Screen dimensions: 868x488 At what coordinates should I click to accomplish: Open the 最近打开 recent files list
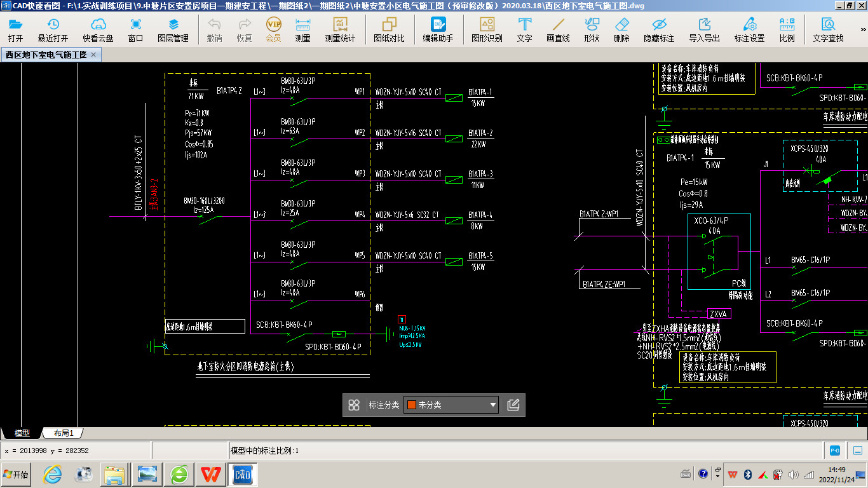click(53, 30)
